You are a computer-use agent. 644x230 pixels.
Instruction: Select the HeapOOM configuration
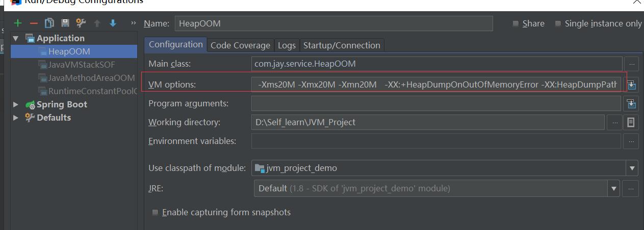click(x=74, y=51)
